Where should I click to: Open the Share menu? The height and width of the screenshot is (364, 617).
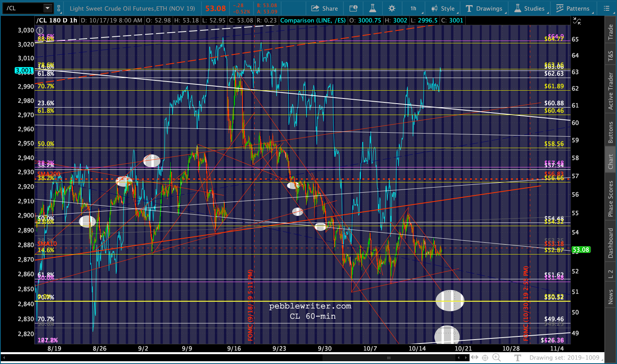(324, 8)
